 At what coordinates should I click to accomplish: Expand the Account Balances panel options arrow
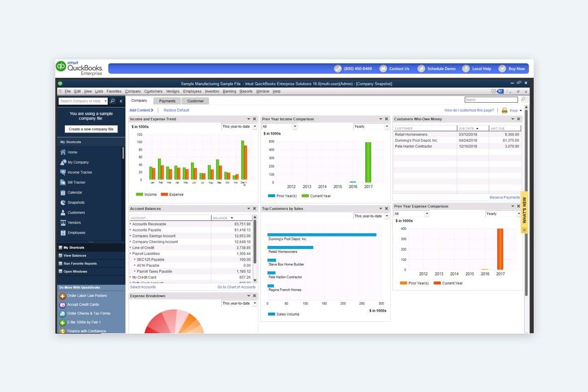click(x=248, y=209)
